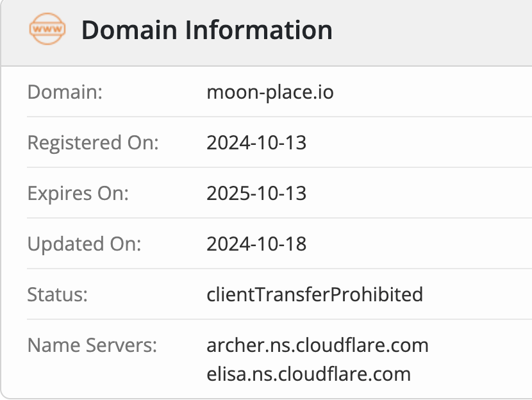This screenshot has height=400, width=532.
Task: Click the Registered On row blank area
Action: coord(420,142)
